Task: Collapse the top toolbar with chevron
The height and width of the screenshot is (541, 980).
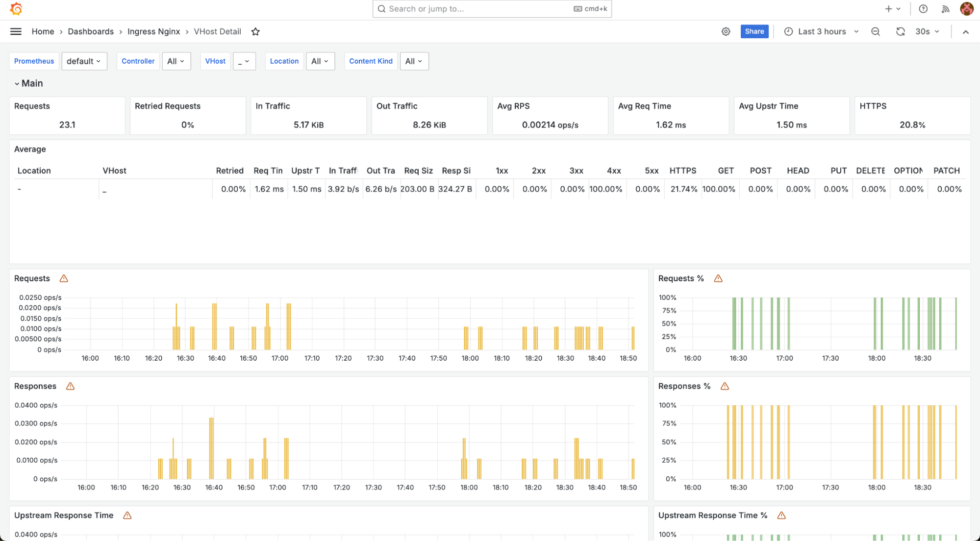Action: point(965,31)
